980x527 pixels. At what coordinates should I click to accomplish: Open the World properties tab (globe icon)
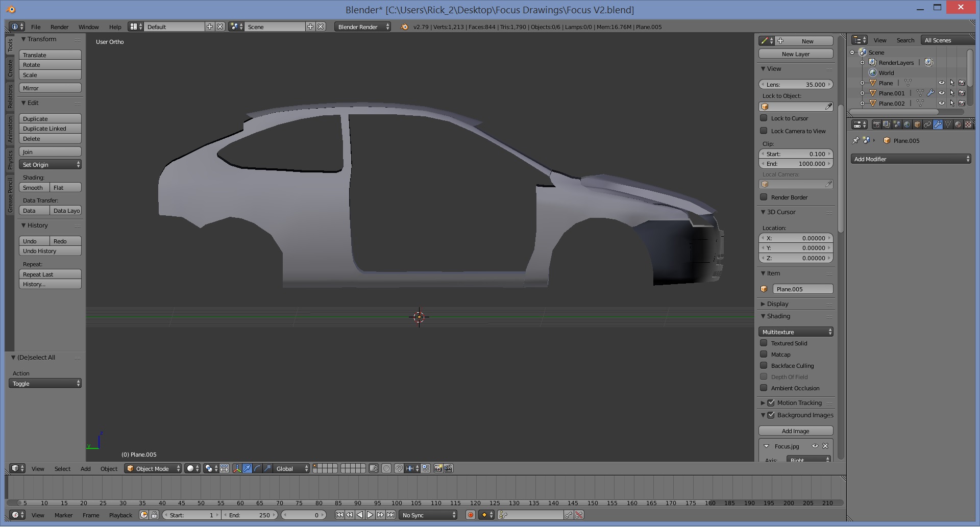point(907,124)
